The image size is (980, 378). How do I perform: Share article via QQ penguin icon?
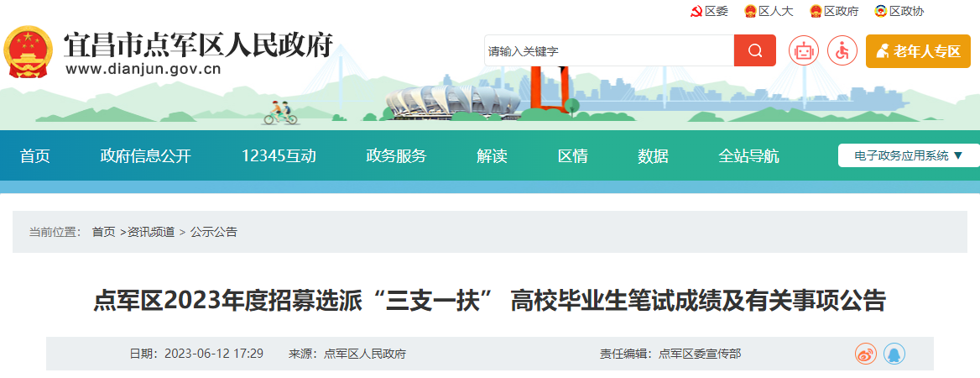pyautogui.click(x=894, y=354)
